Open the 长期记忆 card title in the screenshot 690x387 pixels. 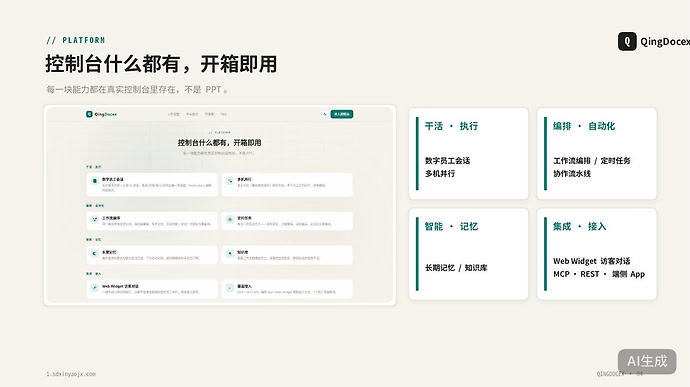click(x=109, y=252)
